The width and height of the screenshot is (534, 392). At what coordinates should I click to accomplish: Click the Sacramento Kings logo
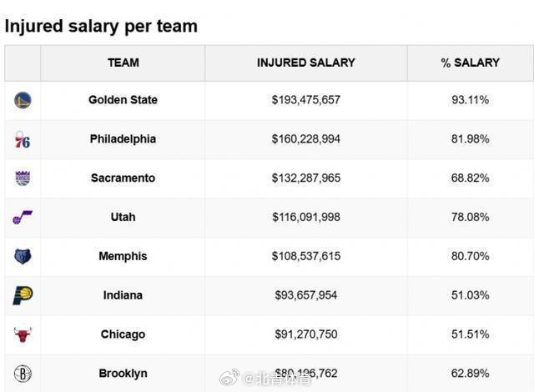[x=23, y=178]
